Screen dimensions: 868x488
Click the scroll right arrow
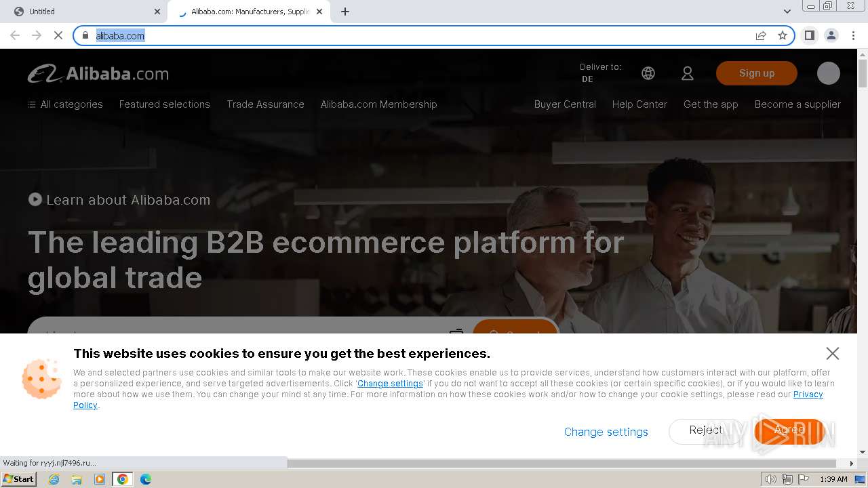coord(852,464)
